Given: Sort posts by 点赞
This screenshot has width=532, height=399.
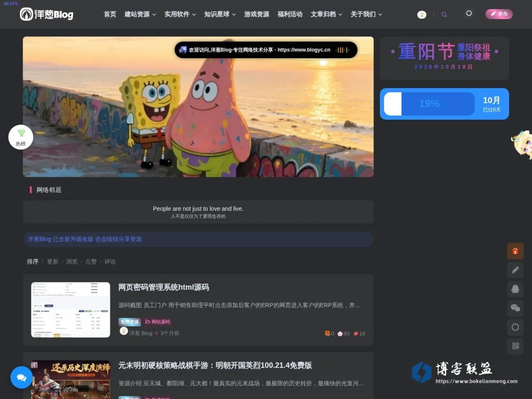Looking at the screenshot, I should [91, 262].
